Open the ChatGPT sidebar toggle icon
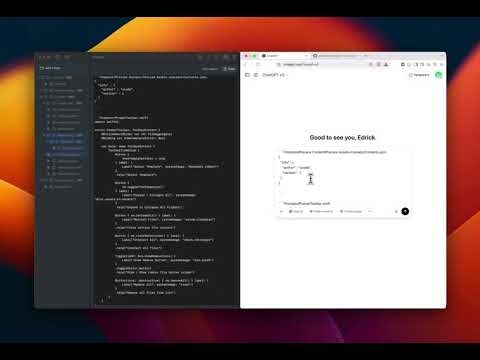Screen dimensions: 480x360 click(x=247, y=75)
